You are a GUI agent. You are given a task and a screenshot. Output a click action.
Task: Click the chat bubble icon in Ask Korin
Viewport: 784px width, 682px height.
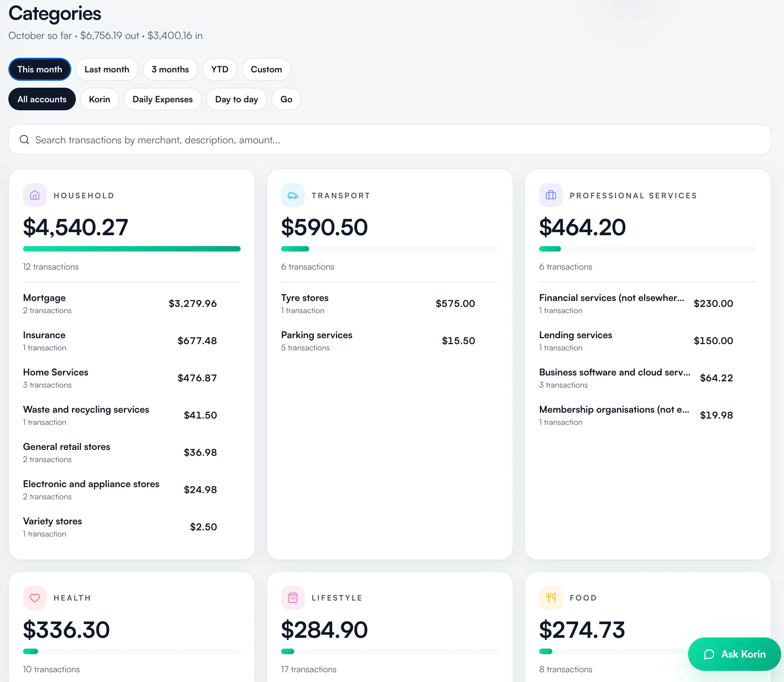[x=709, y=654]
